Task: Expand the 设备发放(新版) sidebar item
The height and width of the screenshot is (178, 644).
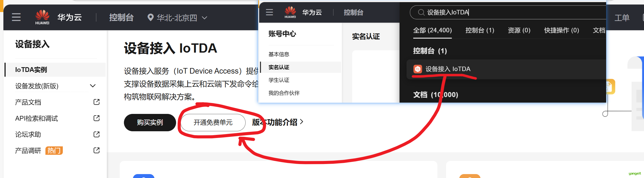Action: pyautogui.click(x=93, y=86)
